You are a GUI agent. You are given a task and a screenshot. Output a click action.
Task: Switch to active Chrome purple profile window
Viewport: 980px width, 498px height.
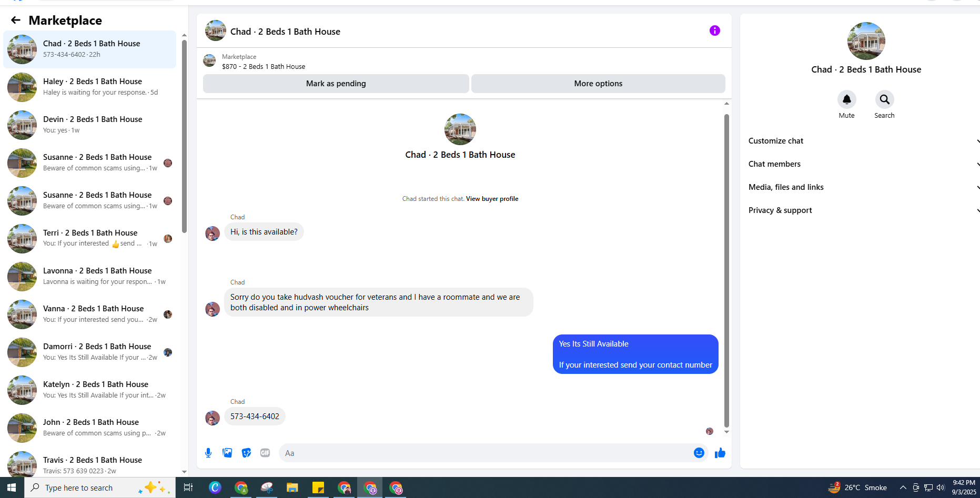(370, 487)
